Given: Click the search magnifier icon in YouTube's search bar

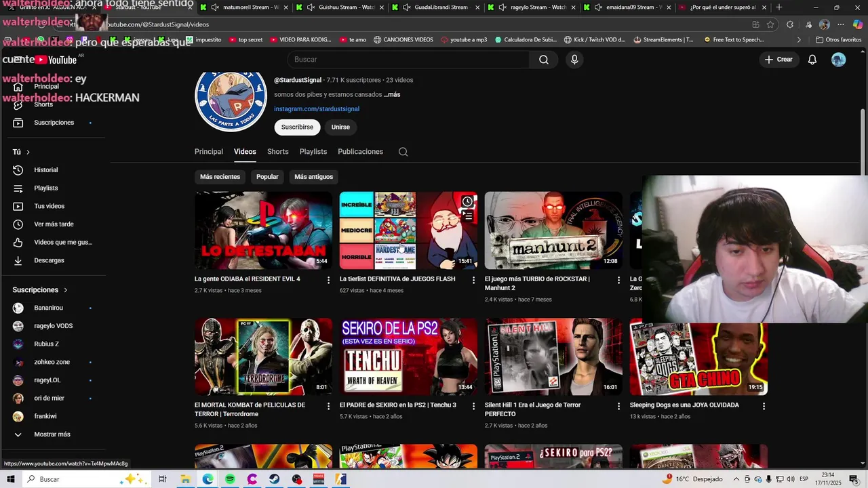Looking at the screenshot, I should (x=544, y=60).
